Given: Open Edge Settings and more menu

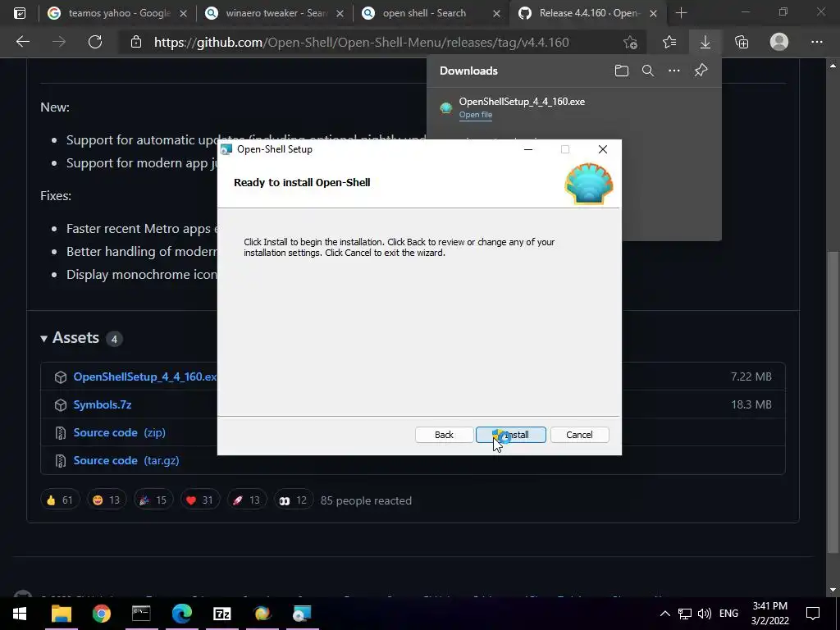Looking at the screenshot, I should (816, 42).
